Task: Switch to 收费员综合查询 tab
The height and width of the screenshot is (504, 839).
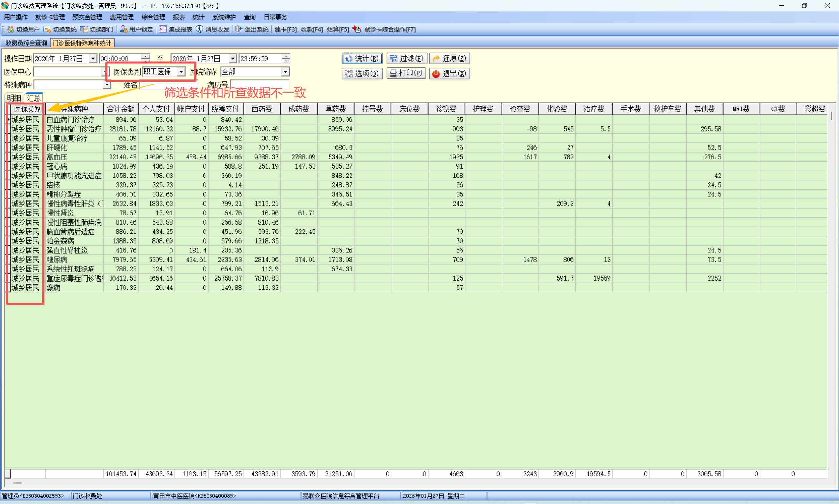Action: [26, 43]
